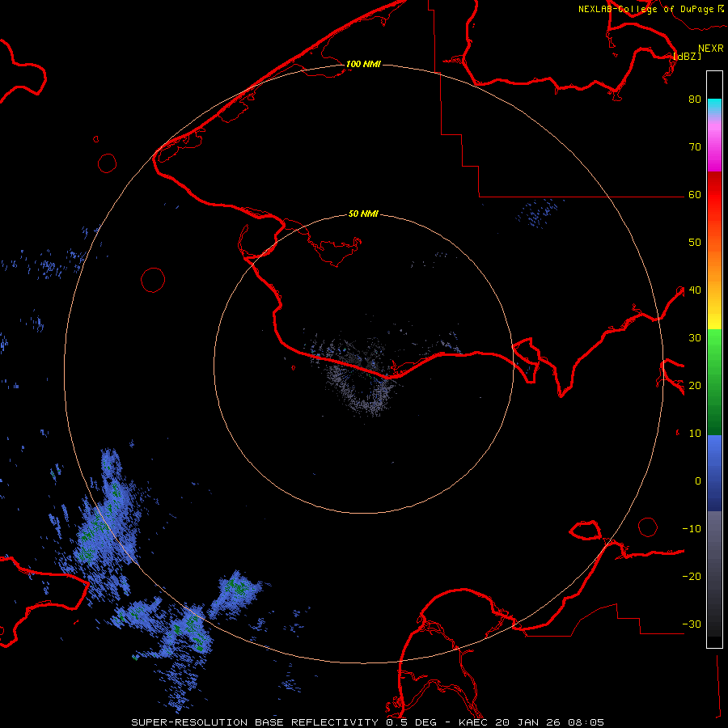Click the 50 NMI range ring label
This screenshot has width=728, height=728.
tap(363, 214)
